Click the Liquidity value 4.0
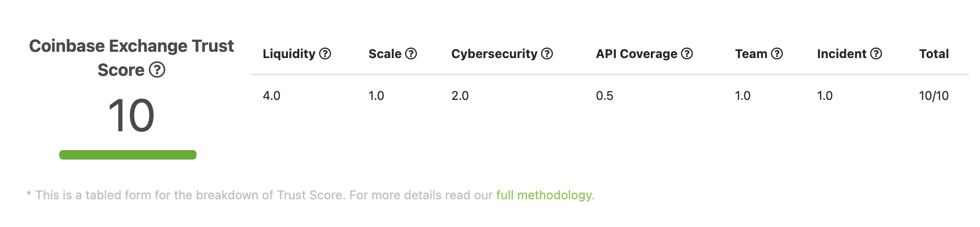This screenshot has width=980, height=227. pos(271,96)
